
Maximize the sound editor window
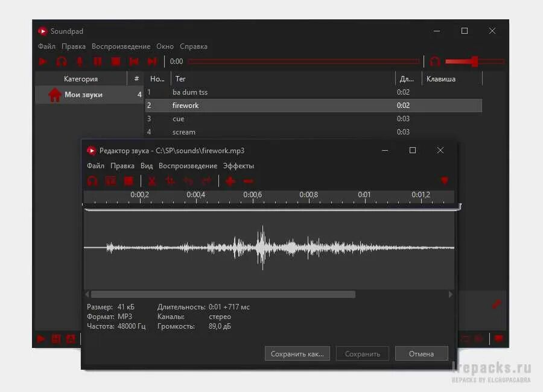coord(413,150)
